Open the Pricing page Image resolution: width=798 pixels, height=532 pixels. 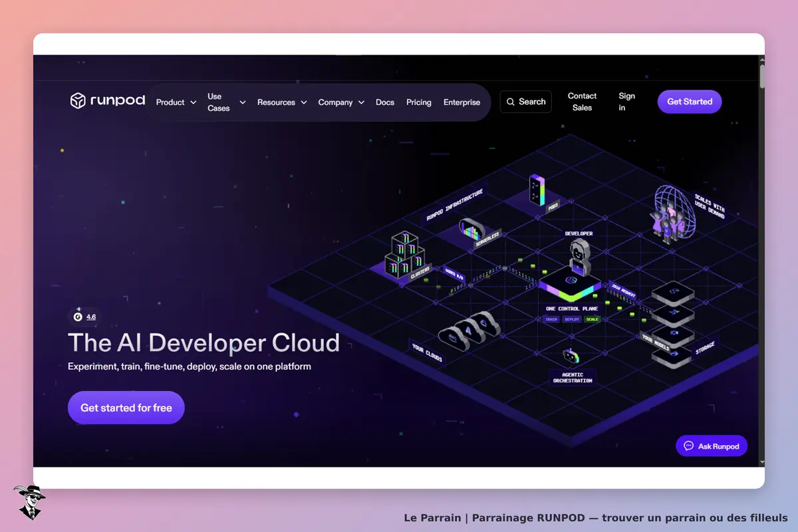(x=419, y=102)
